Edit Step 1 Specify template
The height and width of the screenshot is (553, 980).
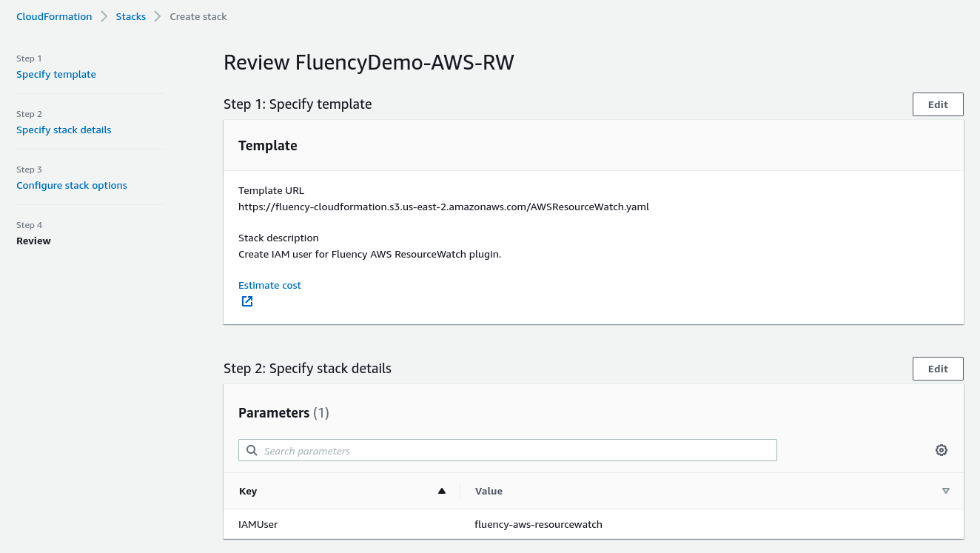click(938, 104)
